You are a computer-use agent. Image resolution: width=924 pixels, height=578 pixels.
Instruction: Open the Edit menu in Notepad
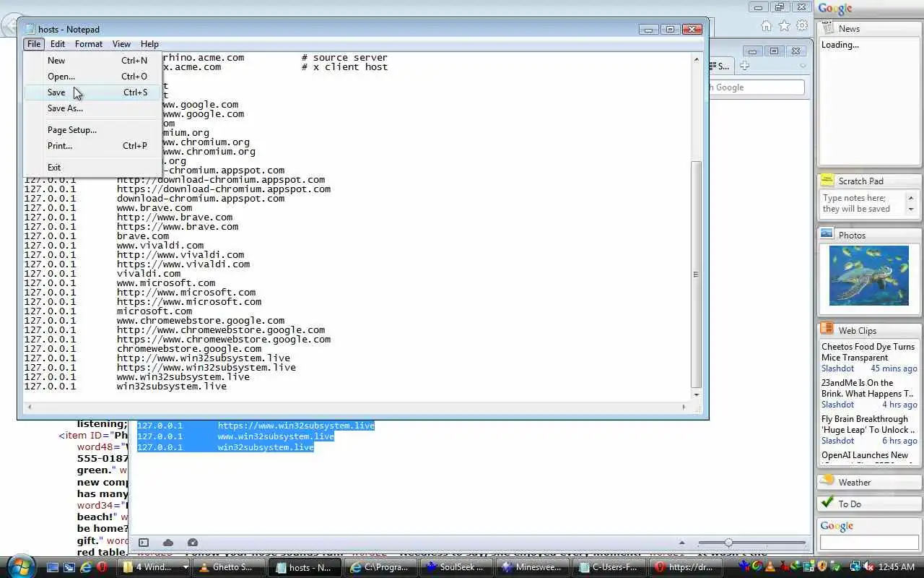pyautogui.click(x=58, y=44)
